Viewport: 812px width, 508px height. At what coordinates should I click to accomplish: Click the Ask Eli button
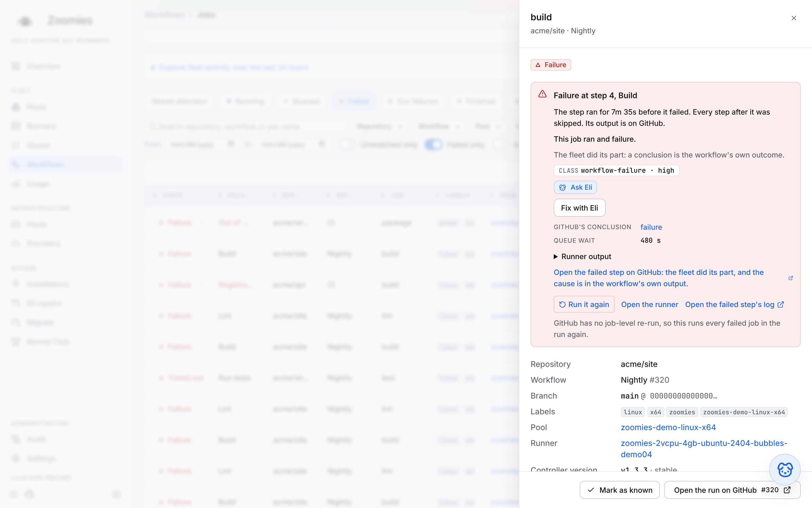tap(575, 187)
